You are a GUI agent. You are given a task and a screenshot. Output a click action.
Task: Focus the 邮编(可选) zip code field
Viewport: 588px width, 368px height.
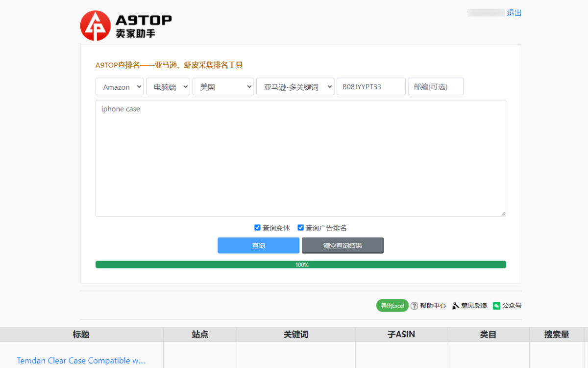[435, 87]
